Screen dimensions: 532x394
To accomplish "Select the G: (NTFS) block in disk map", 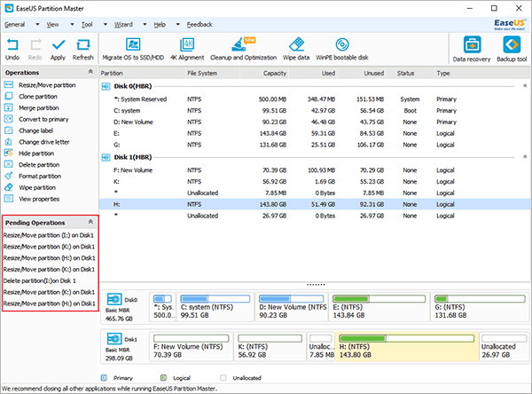I will pyautogui.click(x=480, y=307).
